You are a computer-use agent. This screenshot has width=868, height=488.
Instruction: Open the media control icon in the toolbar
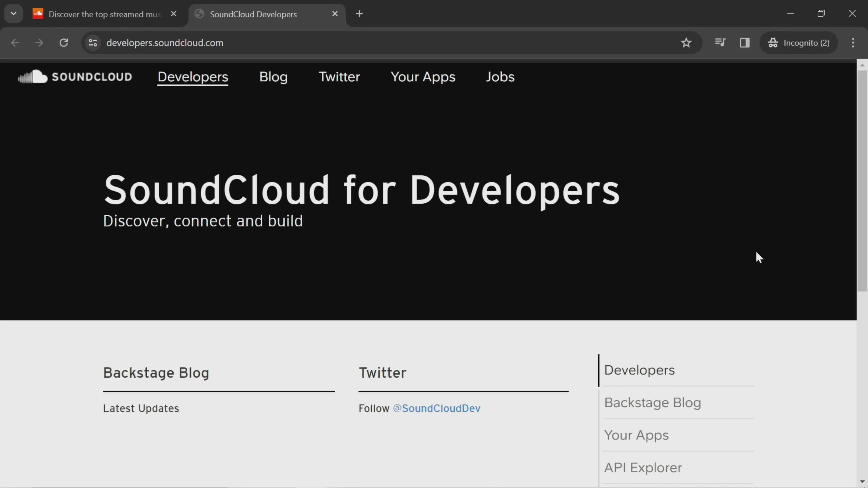click(x=720, y=42)
